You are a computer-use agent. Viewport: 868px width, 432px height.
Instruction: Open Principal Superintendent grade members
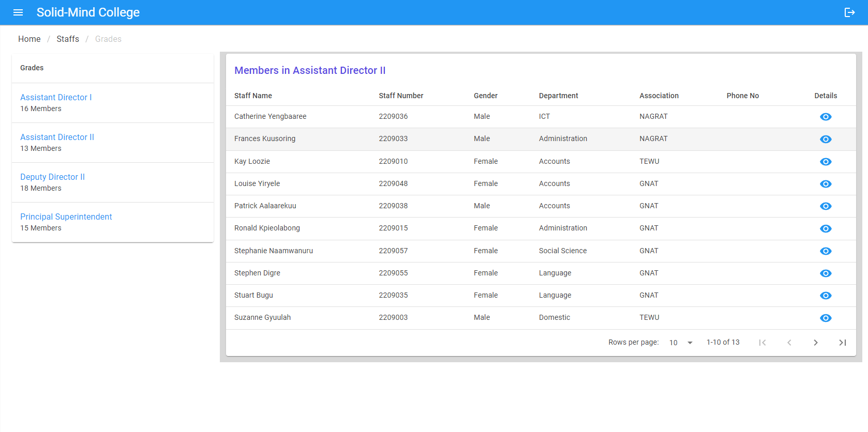(66, 217)
